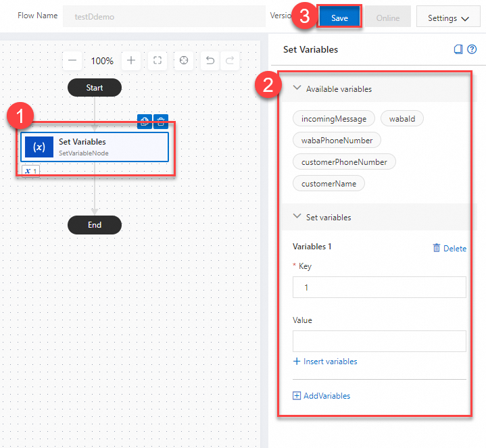Click the Set Variables panel heading
The height and width of the screenshot is (448, 486).
[310, 49]
